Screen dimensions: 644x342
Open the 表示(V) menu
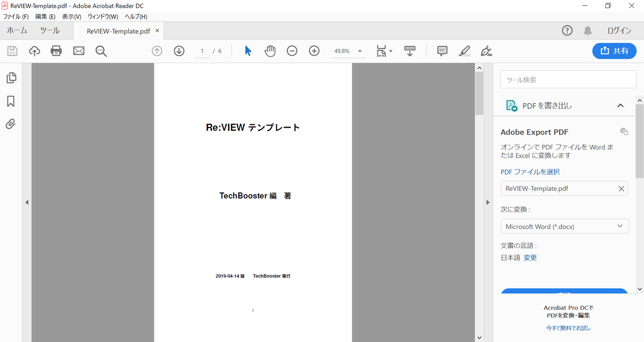tap(71, 17)
